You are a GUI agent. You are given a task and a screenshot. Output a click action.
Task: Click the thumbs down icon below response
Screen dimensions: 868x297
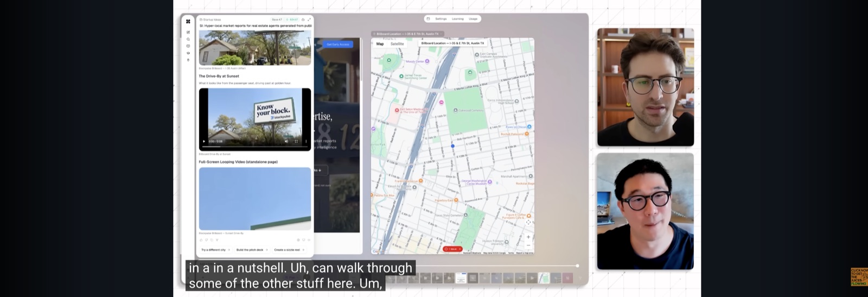pos(206,239)
